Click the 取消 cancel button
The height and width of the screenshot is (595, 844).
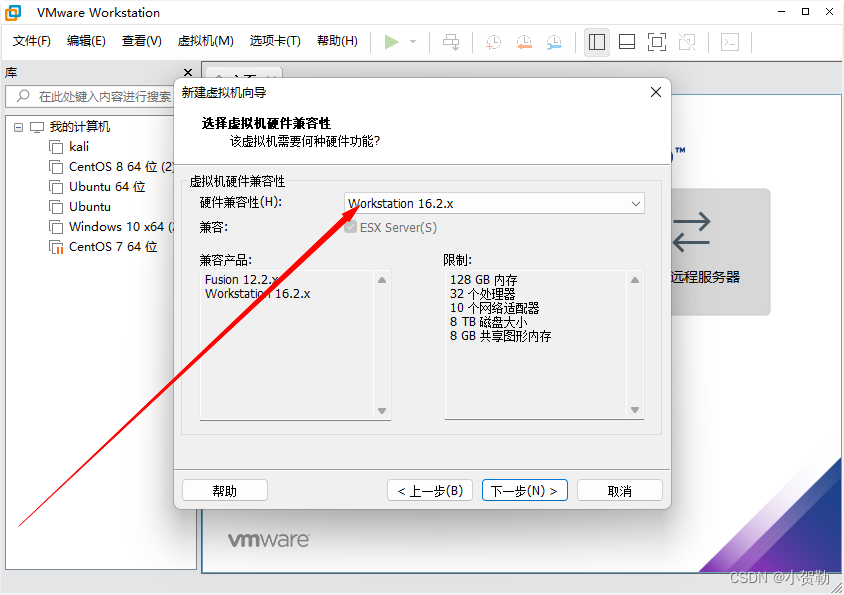(x=620, y=491)
